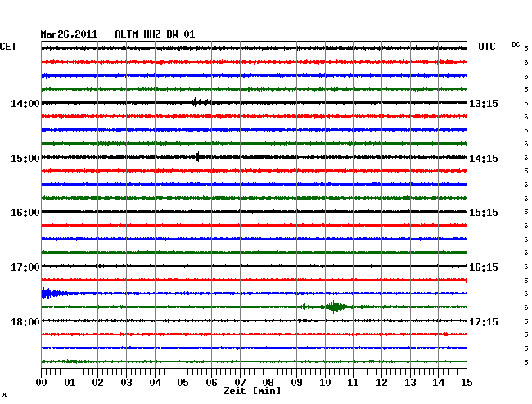
Task: Click minute label 02 on time axis
Action: click(x=97, y=383)
